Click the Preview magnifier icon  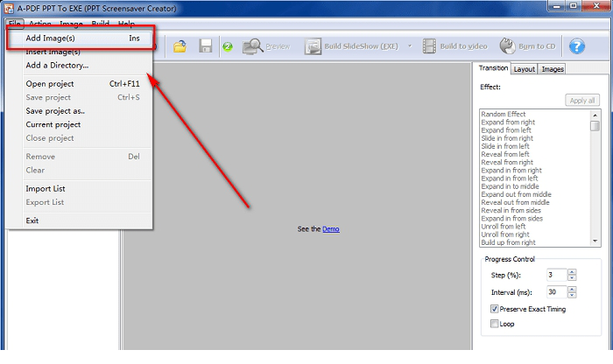253,46
